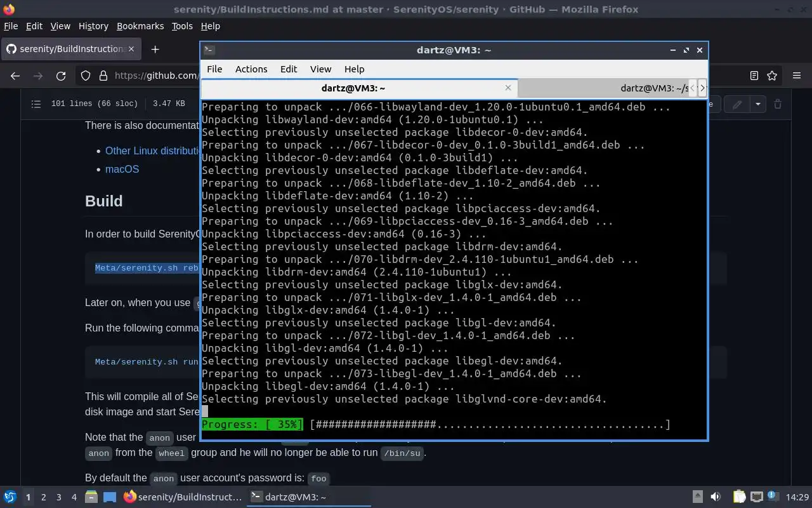The image size is (812, 508).
Task: Open the File menu in the terminal window
Action: 214,69
